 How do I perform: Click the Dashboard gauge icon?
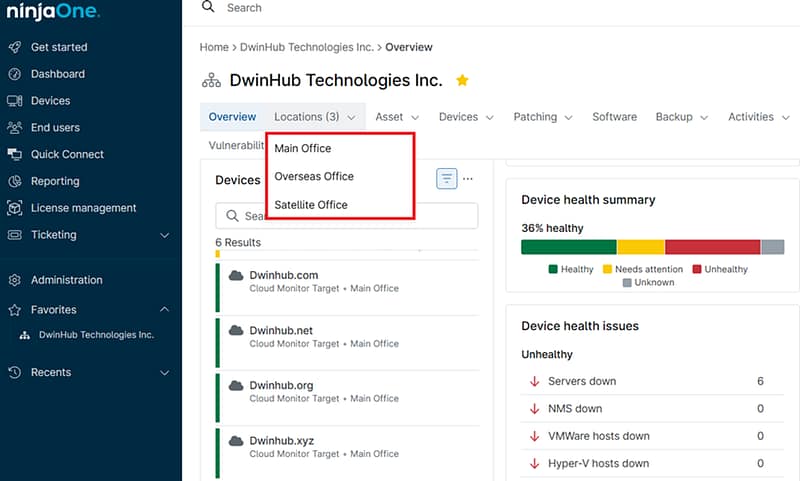(x=15, y=74)
